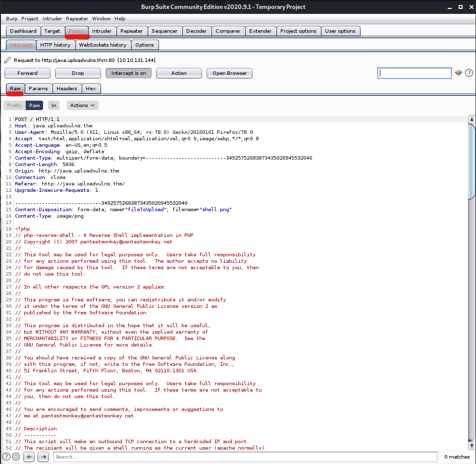Open the Window menu

[x=101, y=18]
